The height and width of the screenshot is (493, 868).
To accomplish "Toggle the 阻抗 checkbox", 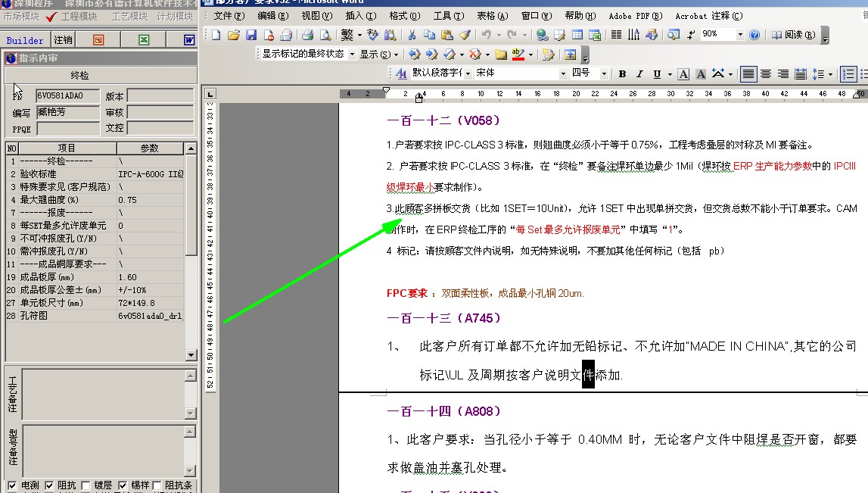I will pyautogui.click(x=48, y=485).
